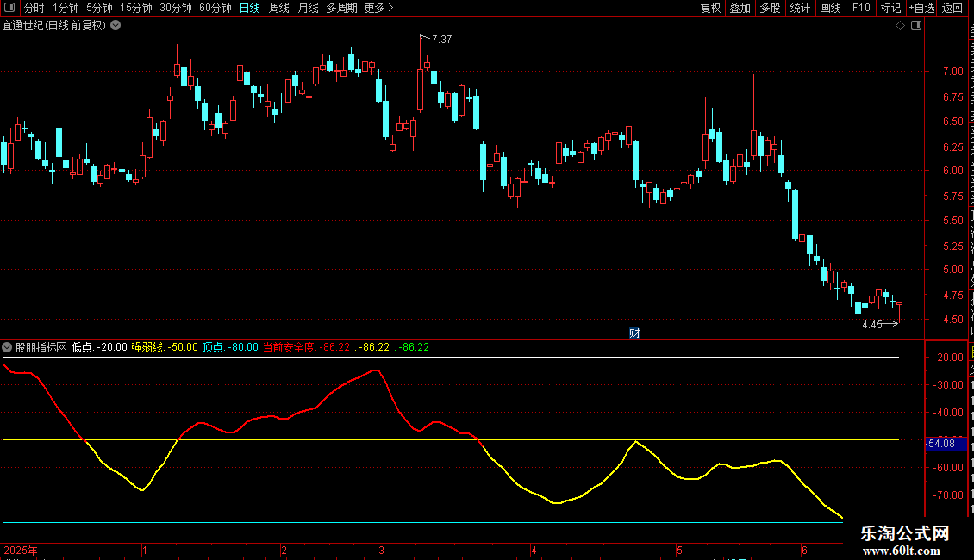Toggle the side panel icon near price axis
This screenshot has height=560, width=974.
[916, 26]
